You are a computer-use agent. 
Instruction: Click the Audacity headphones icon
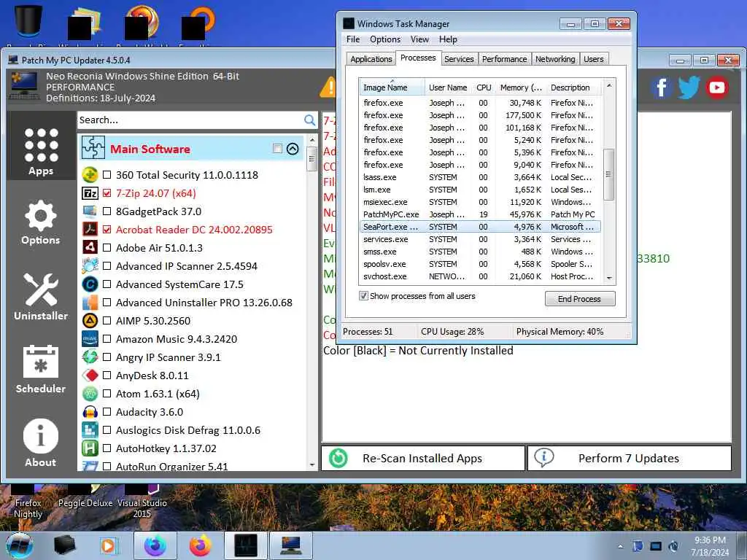pos(90,412)
